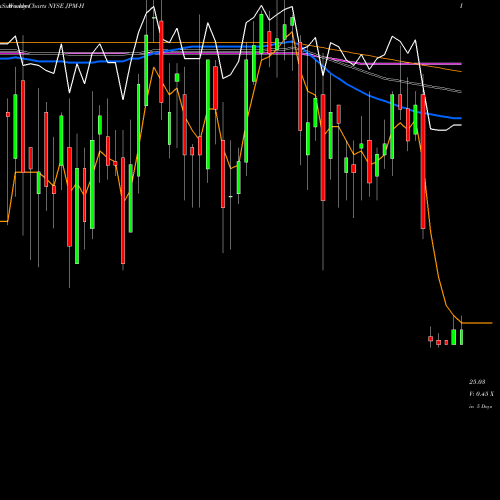The width and height of the screenshot is (500, 500).
Task: Click the 'in 5 Days' label
Action: [x=480, y=406]
